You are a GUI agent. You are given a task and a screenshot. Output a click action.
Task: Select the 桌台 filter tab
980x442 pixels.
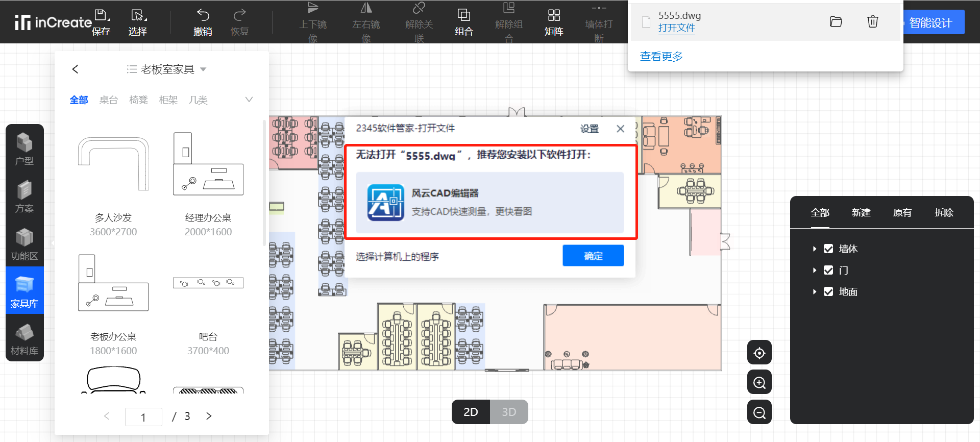click(109, 100)
